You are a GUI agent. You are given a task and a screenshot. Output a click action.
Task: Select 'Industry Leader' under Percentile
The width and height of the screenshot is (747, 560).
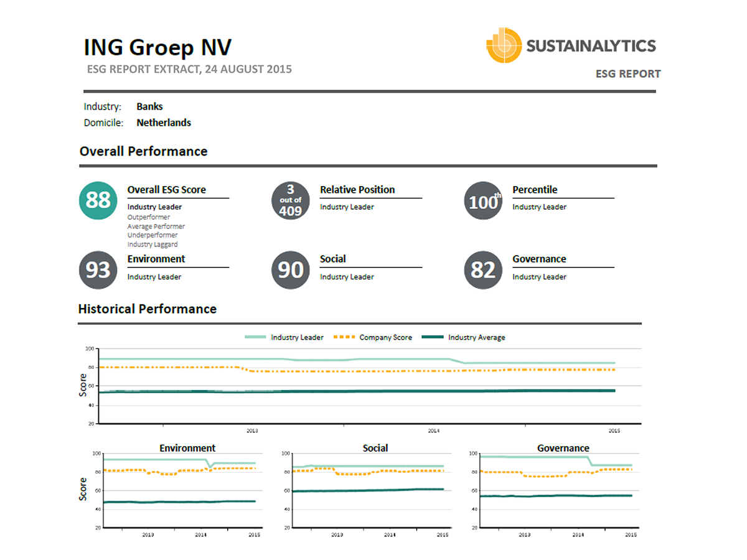click(x=540, y=207)
